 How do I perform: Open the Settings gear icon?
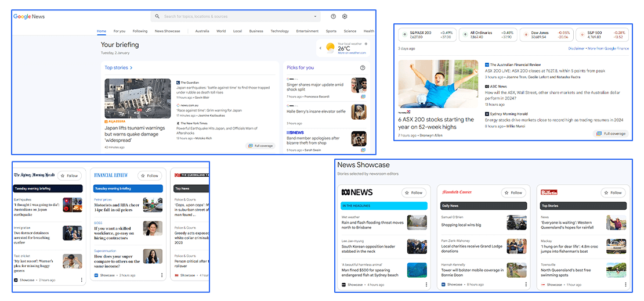[345, 16]
